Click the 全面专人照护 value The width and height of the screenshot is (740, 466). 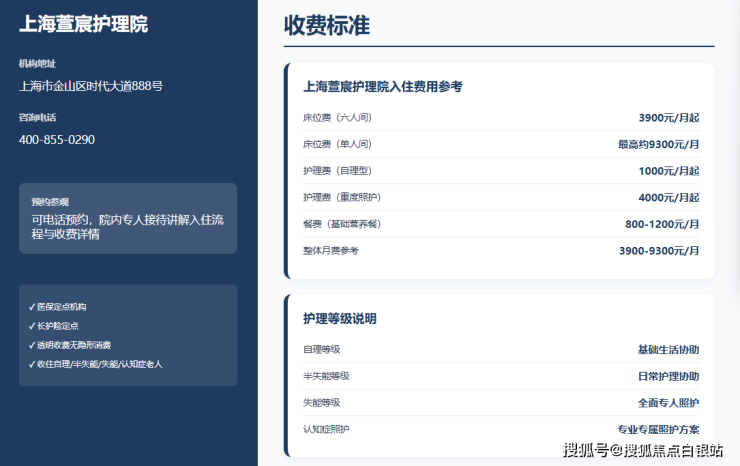[x=668, y=403]
